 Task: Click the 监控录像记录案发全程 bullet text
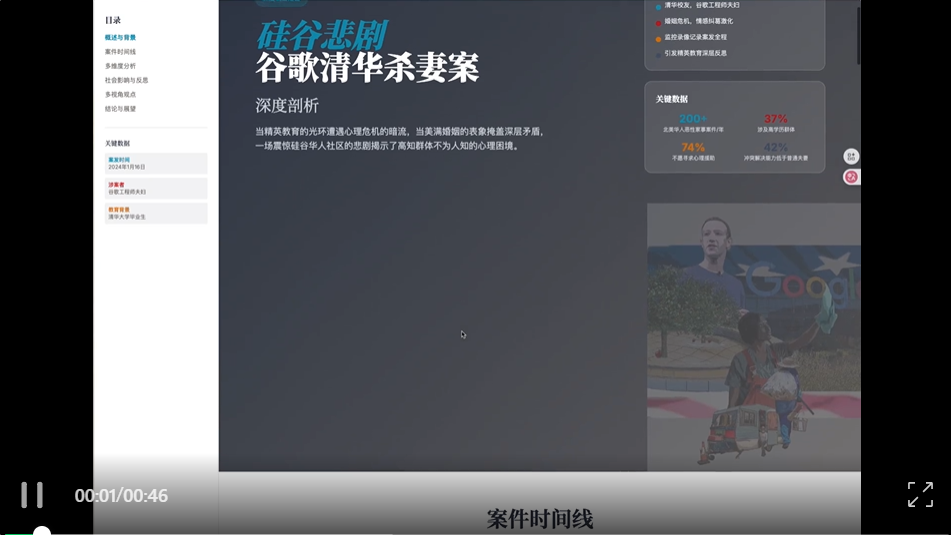pos(696,37)
